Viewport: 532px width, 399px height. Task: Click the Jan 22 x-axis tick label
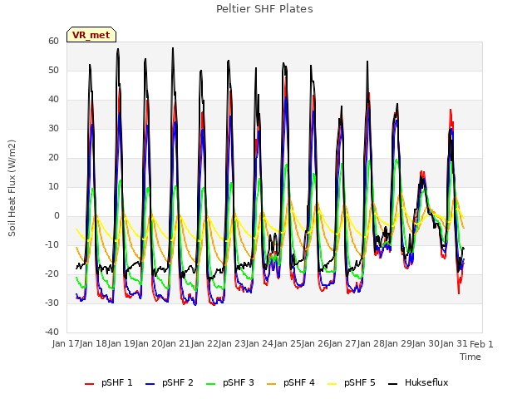coord(204,344)
